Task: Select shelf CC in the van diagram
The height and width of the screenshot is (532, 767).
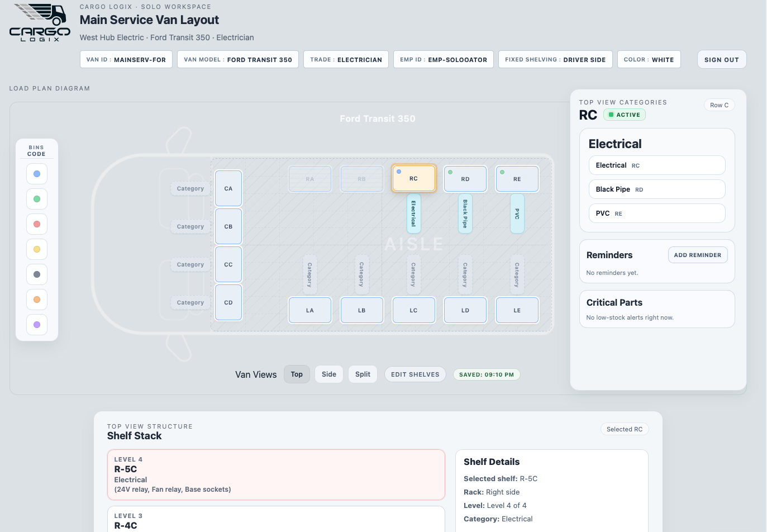Action: coord(228,264)
